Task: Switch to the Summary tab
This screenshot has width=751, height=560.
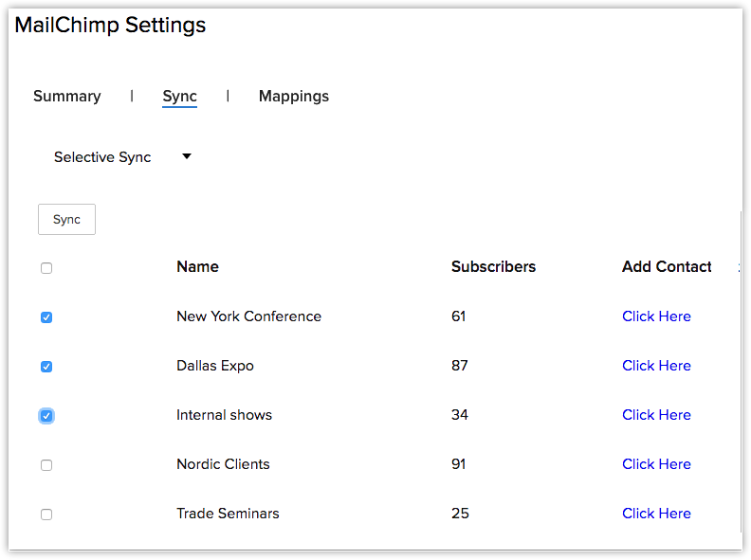Action: point(66,96)
